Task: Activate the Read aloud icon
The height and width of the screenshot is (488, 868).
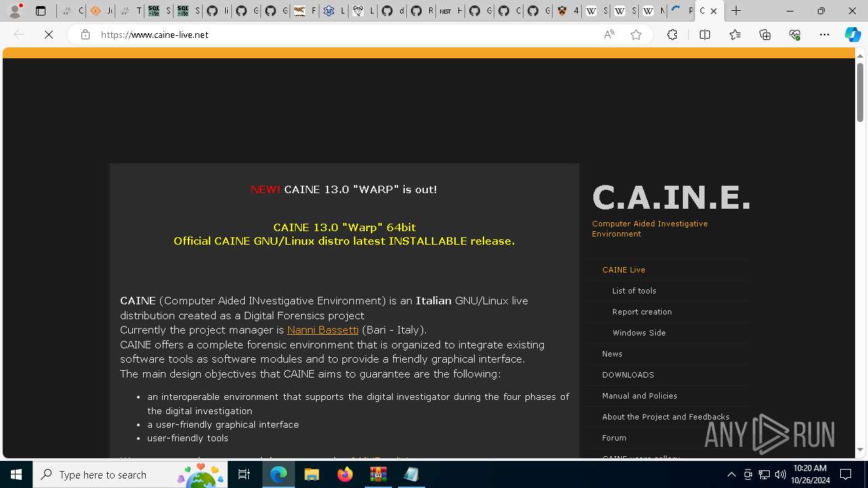Action: pyautogui.click(x=609, y=35)
